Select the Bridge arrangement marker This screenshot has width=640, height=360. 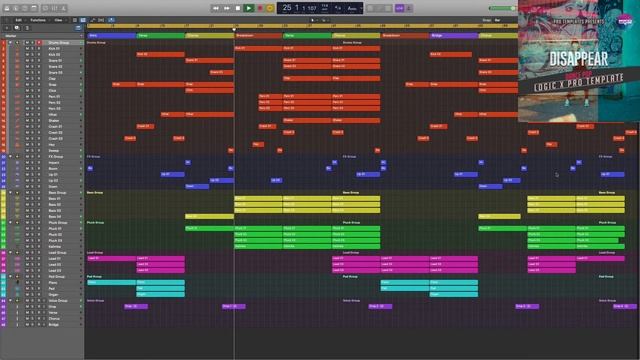point(453,36)
